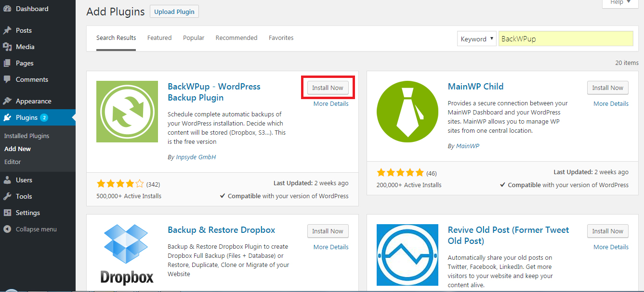Install the MainWP Child plugin
The image size is (644, 292).
pos(608,88)
